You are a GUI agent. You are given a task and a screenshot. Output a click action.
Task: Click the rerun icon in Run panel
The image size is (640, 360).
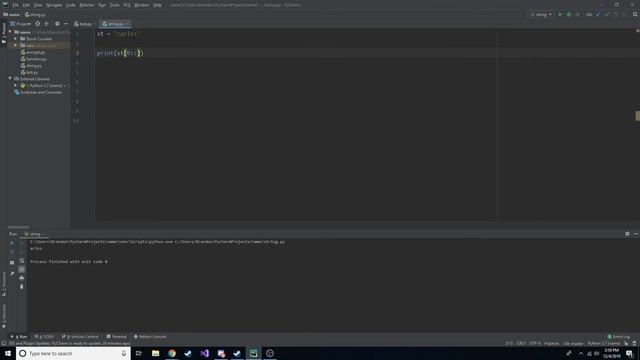(x=12, y=243)
